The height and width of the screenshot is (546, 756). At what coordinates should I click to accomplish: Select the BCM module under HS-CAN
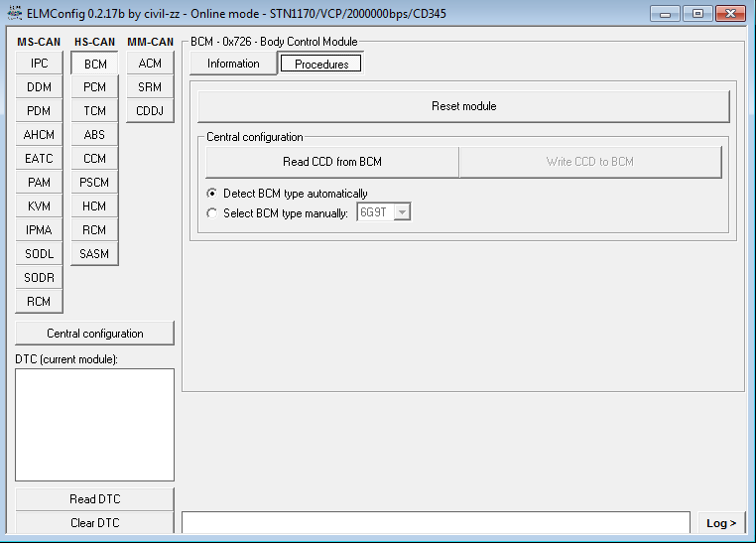coord(94,64)
